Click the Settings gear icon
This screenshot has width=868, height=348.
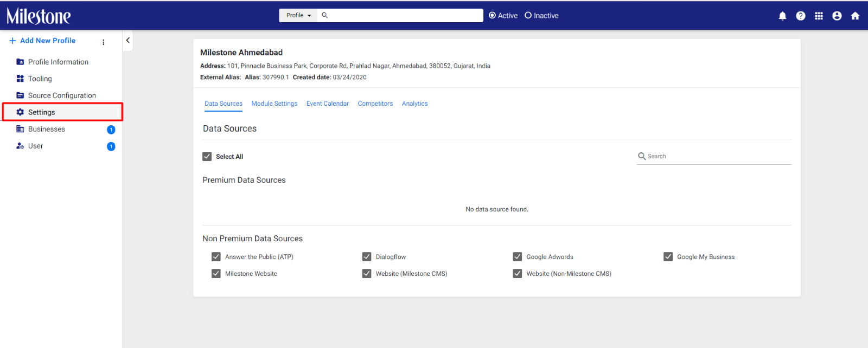20,112
